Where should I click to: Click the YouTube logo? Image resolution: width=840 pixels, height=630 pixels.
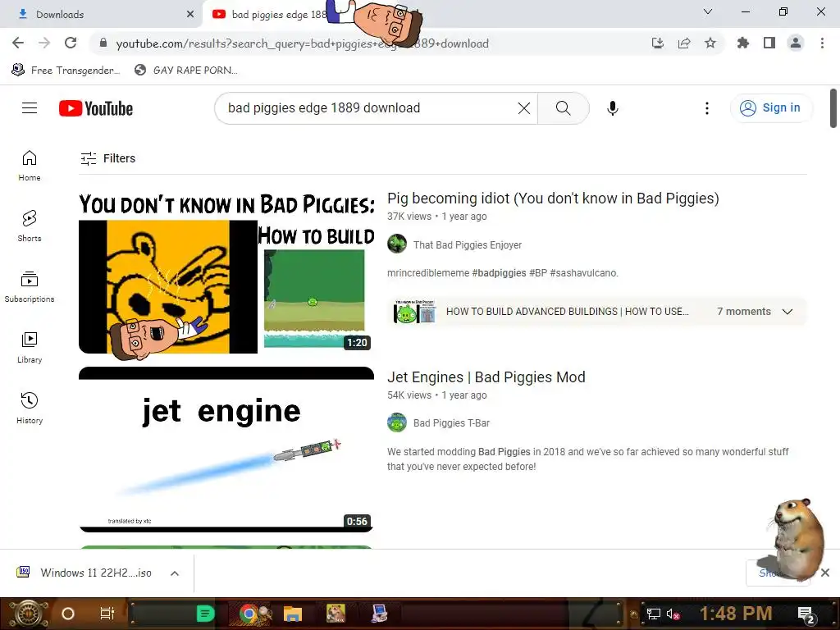[96, 108]
